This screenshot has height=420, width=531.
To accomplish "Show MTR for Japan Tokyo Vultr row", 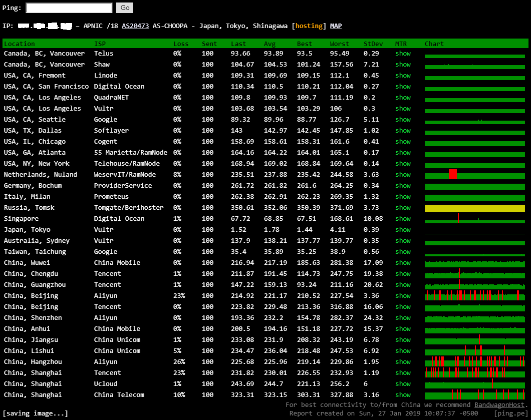I will (403, 229).
